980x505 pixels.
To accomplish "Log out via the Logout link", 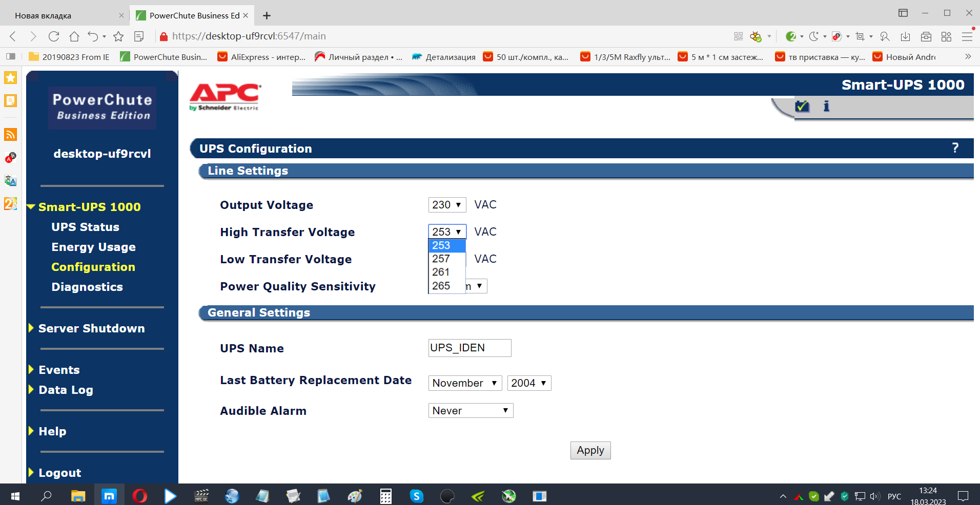I will (x=59, y=473).
